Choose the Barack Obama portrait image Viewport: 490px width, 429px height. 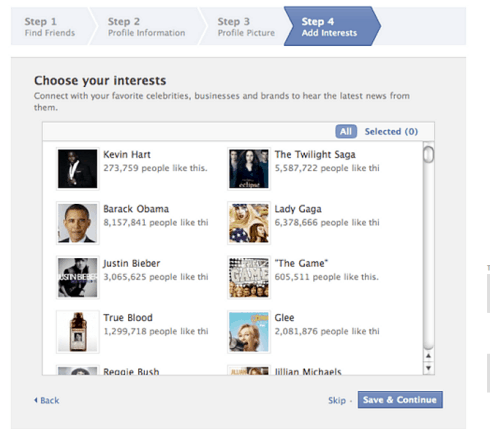[78, 223]
